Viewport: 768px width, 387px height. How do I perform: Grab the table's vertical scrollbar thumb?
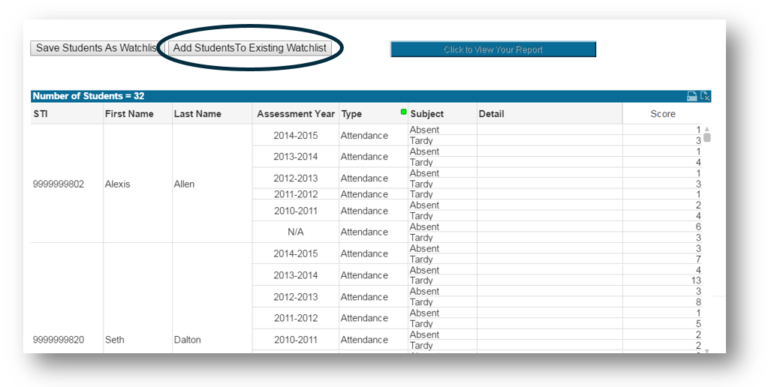pyautogui.click(x=707, y=138)
